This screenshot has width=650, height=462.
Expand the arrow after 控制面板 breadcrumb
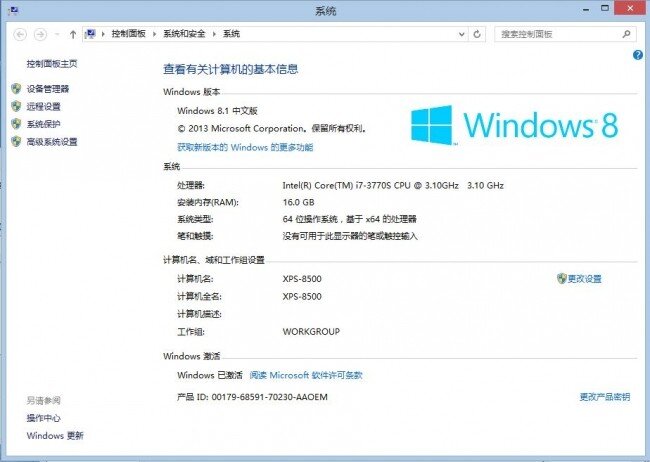(154, 34)
